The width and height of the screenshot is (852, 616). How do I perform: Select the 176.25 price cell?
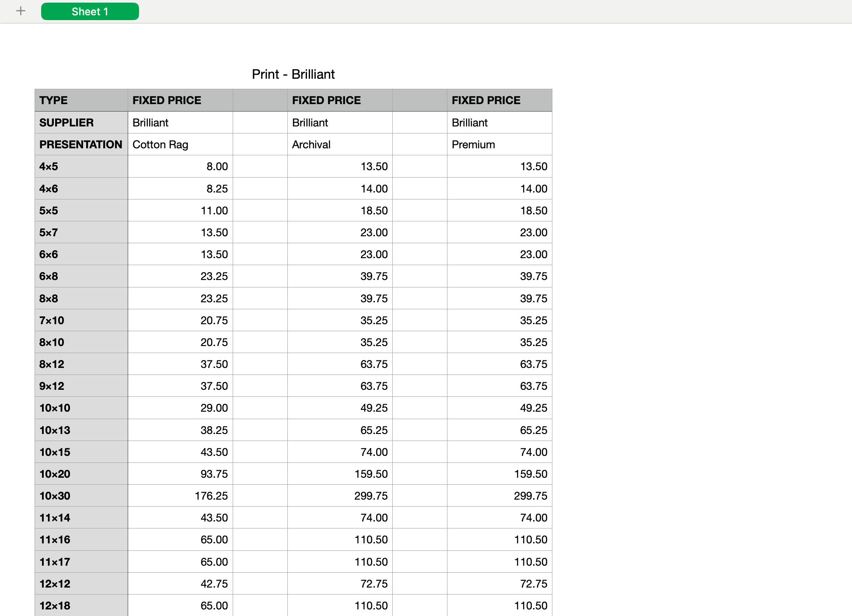click(x=180, y=496)
